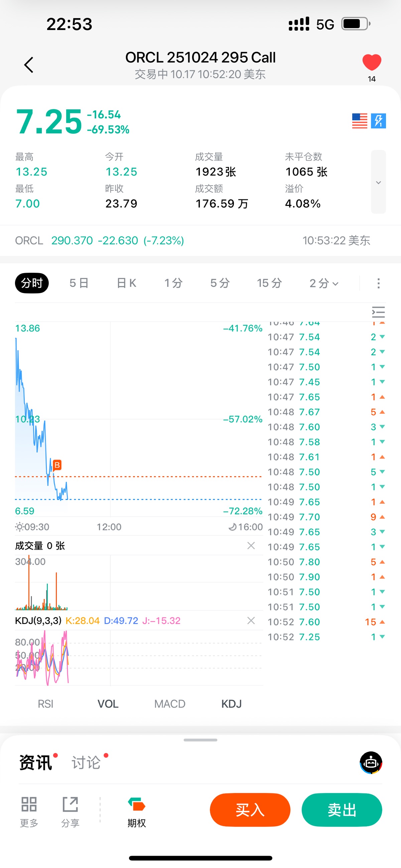The image size is (401, 868).
Task: Close the 成交量 volume indicator panel
Action: (x=251, y=545)
